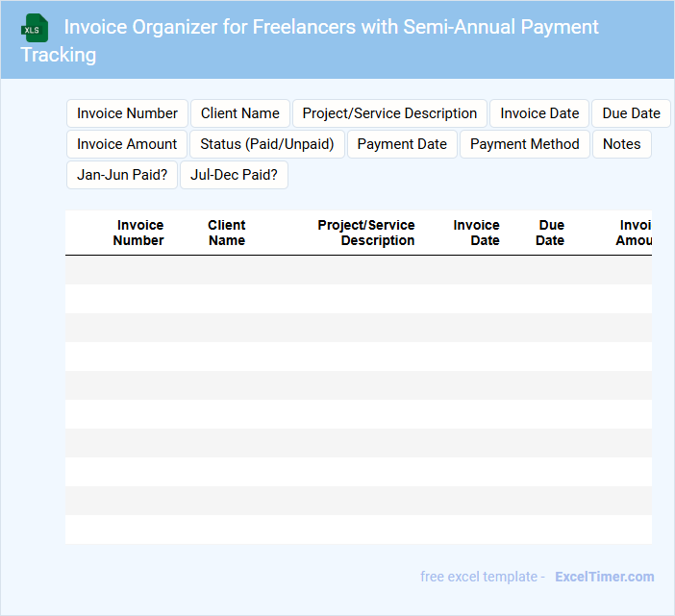Select the Notes tag
Viewport: 675px width, 616px height.
pyautogui.click(x=622, y=144)
